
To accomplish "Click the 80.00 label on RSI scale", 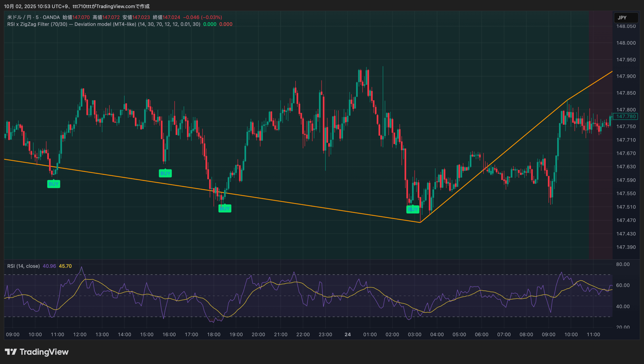I will (x=623, y=264).
